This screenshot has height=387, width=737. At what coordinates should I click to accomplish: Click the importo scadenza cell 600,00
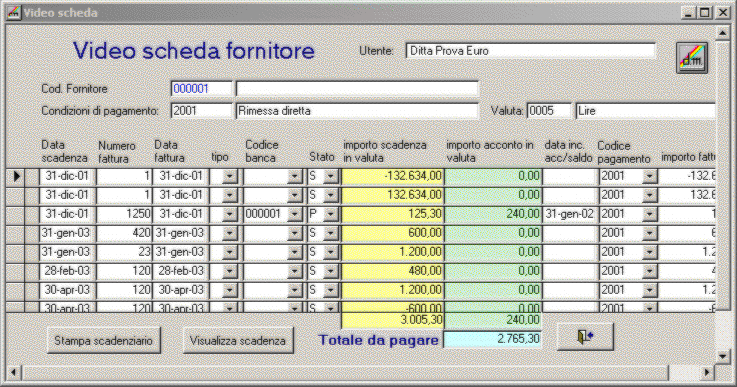click(x=392, y=233)
